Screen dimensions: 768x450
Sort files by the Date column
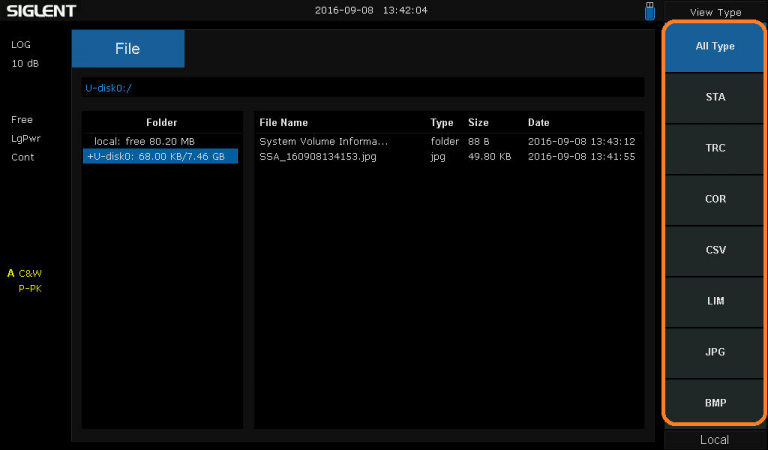tap(538, 122)
